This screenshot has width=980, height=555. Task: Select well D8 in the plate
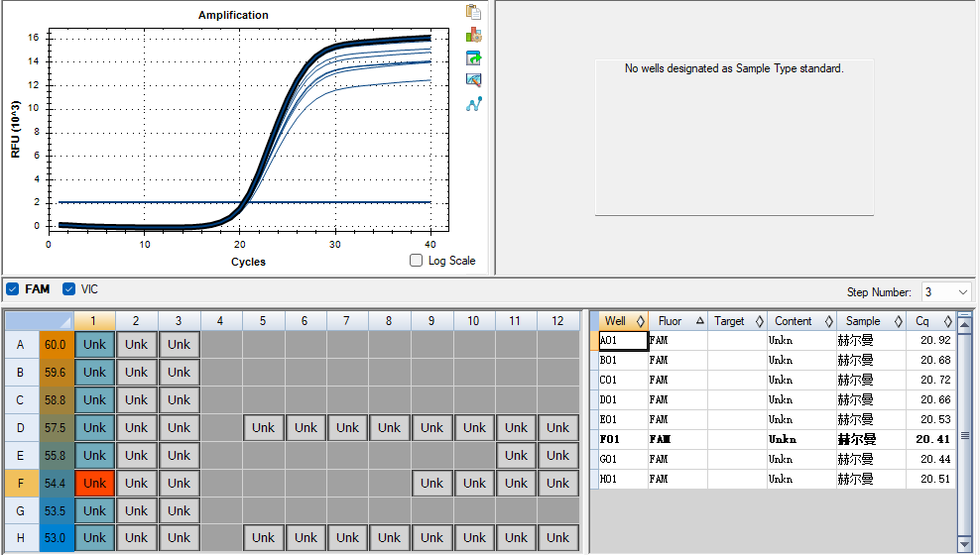pos(389,427)
